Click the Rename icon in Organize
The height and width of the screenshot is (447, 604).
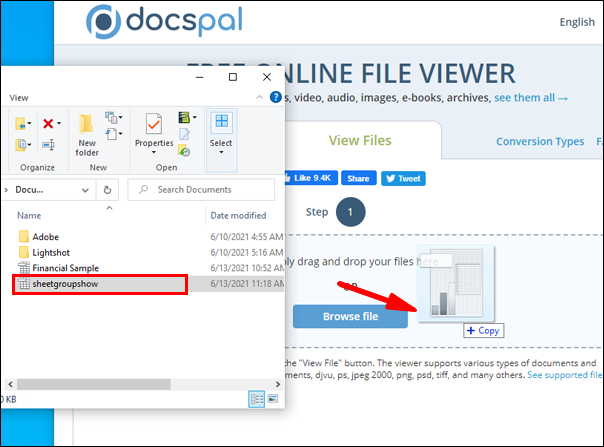click(48, 145)
